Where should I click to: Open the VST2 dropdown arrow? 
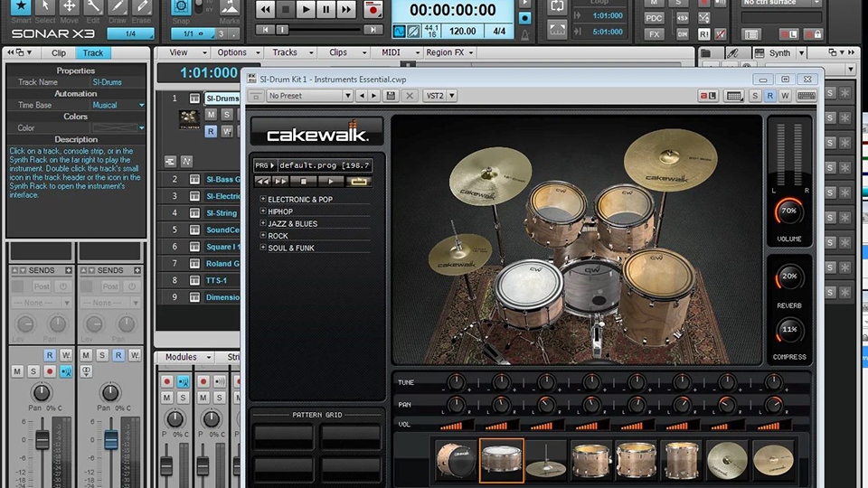point(452,96)
